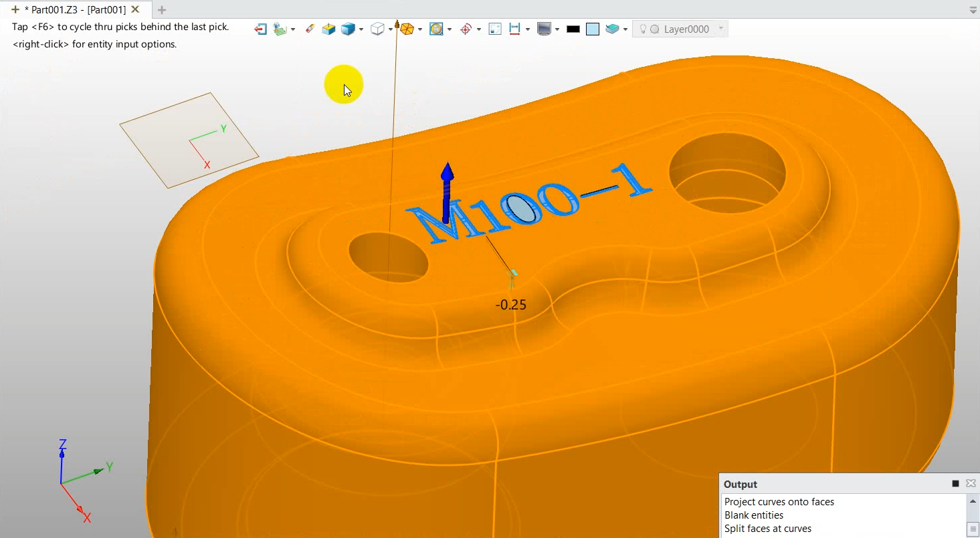Expand the arrow beside the layers stack icon
Image resolution: width=980 pixels, height=538 pixels.
click(625, 29)
